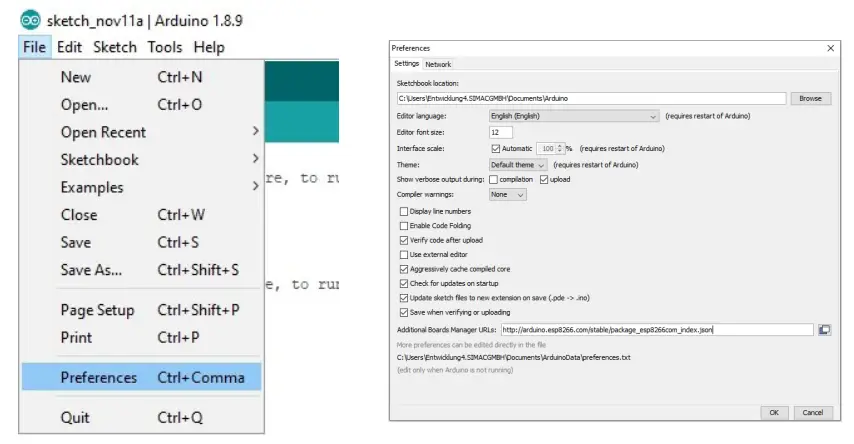Toggle Save when verifying or uploading
854x444 pixels.
point(404,312)
